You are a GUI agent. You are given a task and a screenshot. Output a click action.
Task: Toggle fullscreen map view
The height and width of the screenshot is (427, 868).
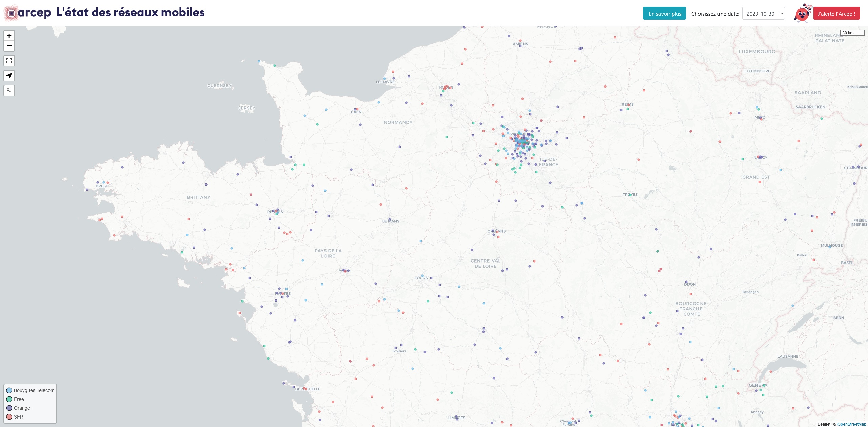[x=9, y=61]
